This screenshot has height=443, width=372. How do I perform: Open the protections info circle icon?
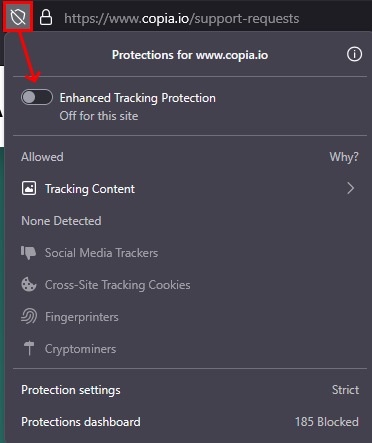[354, 54]
